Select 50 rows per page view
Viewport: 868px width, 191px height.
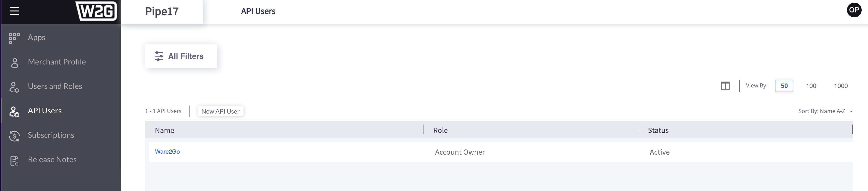(x=784, y=86)
